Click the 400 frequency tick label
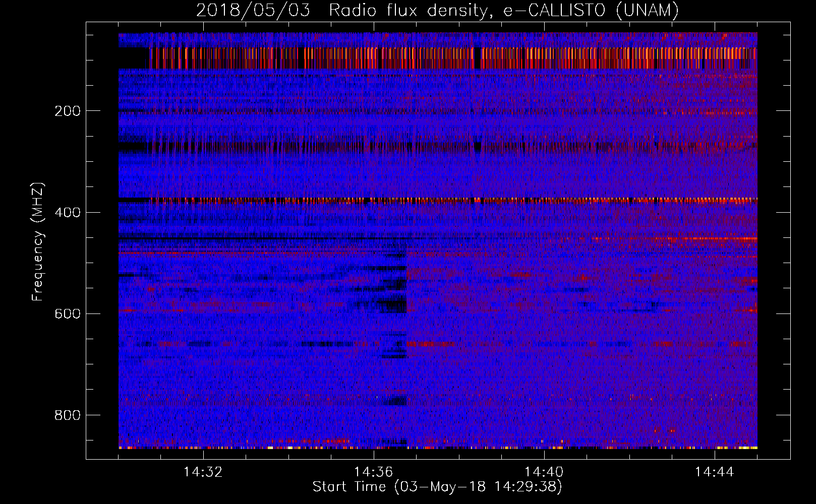Screen dimensions: 816x504 68,212
